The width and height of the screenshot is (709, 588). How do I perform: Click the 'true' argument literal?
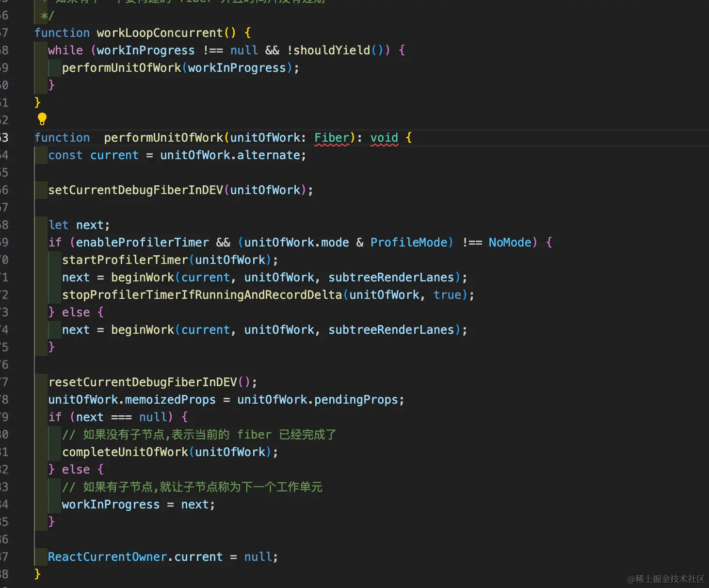447,295
